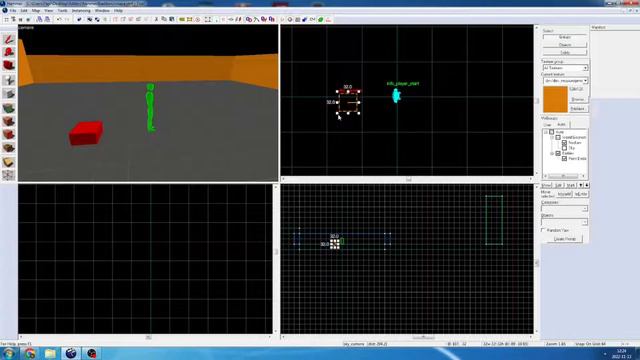Enable the Random Yaw checkbox
Image resolution: width=640 pixels, height=360 pixels.
[544, 230]
